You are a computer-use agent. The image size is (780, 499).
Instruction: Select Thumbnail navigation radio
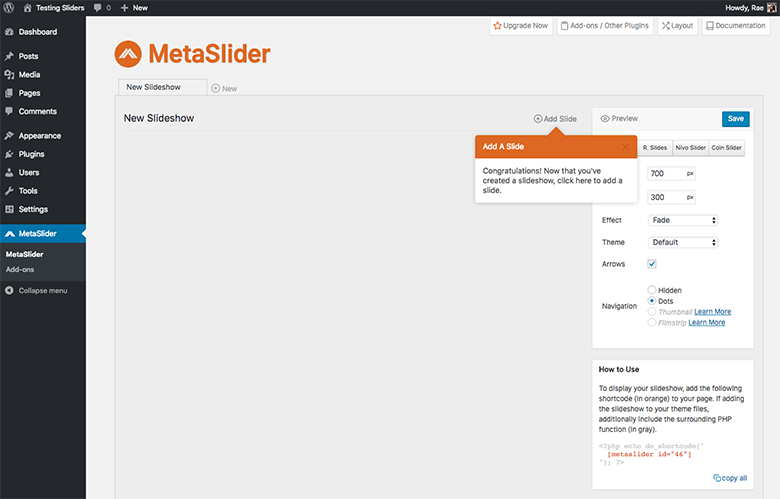[652, 311]
